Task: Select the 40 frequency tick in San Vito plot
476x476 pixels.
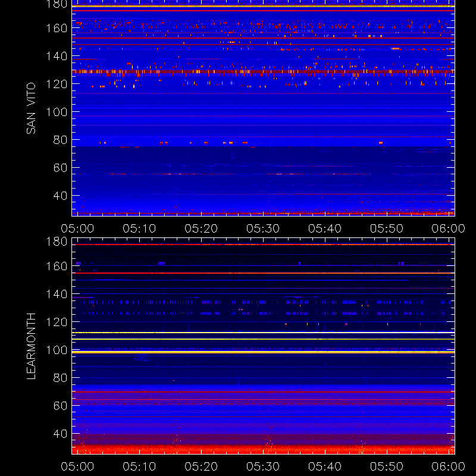Action: [x=60, y=196]
